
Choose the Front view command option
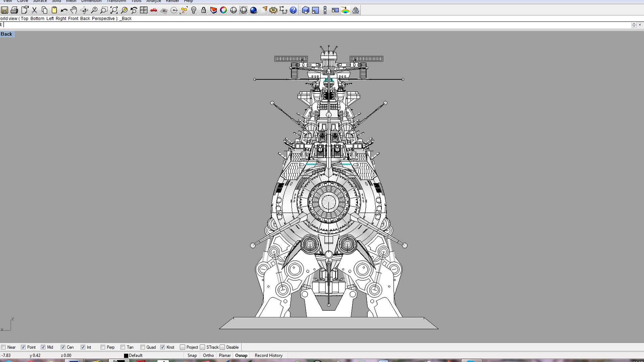click(73, 18)
